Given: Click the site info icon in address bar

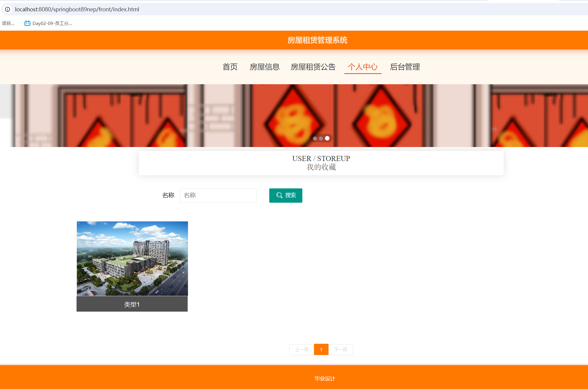Looking at the screenshot, I should pyautogui.click(x=7, y=9).
